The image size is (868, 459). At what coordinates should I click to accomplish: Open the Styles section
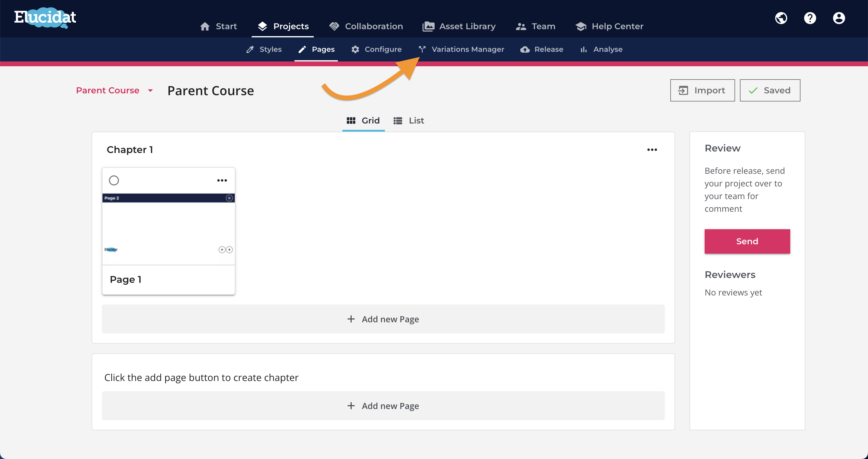[264, 49]
